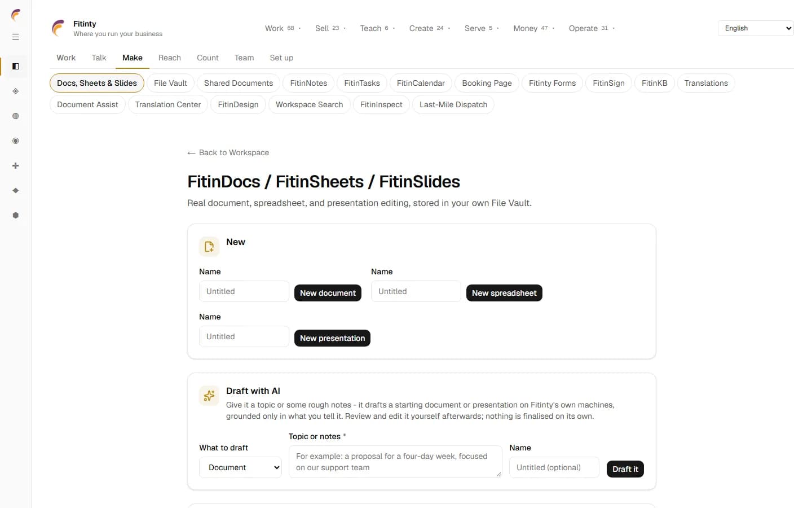The image size is (812, 508).
Task: Expand the Work 68 top menu
Action: point(283,28)
